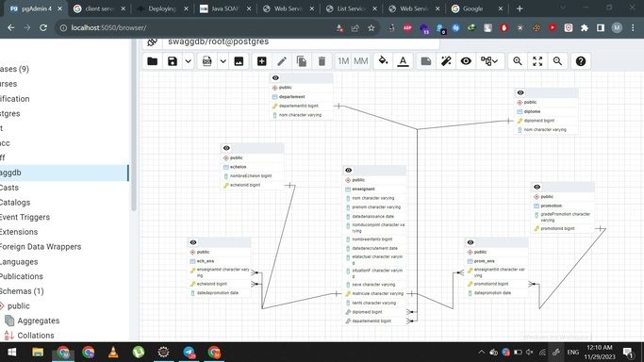Viewport: 644px width, 362px height.
Task: Open the Chrome extensions puzzle icon
Action: pyautogui.click(x=585, y=28)
